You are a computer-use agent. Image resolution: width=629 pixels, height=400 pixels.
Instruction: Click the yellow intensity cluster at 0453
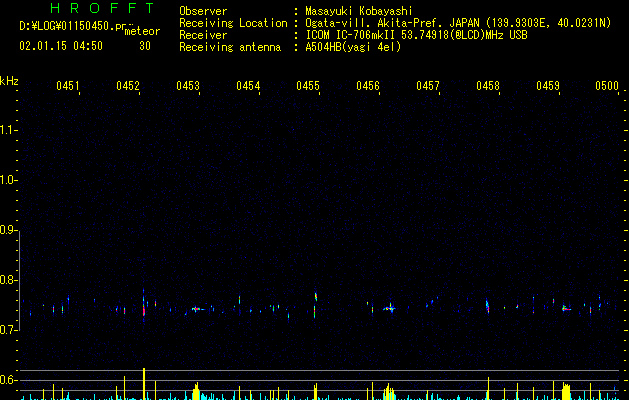196,392
